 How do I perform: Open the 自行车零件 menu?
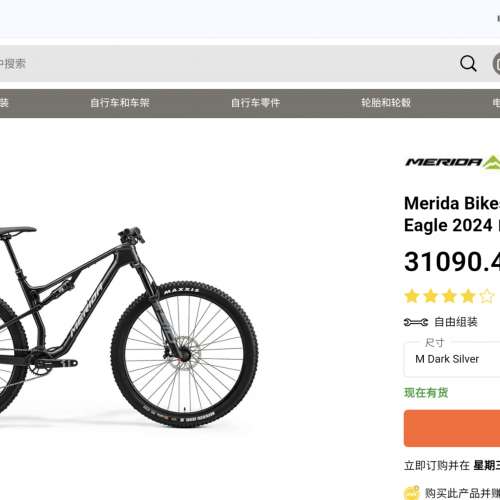pos(255,103)
